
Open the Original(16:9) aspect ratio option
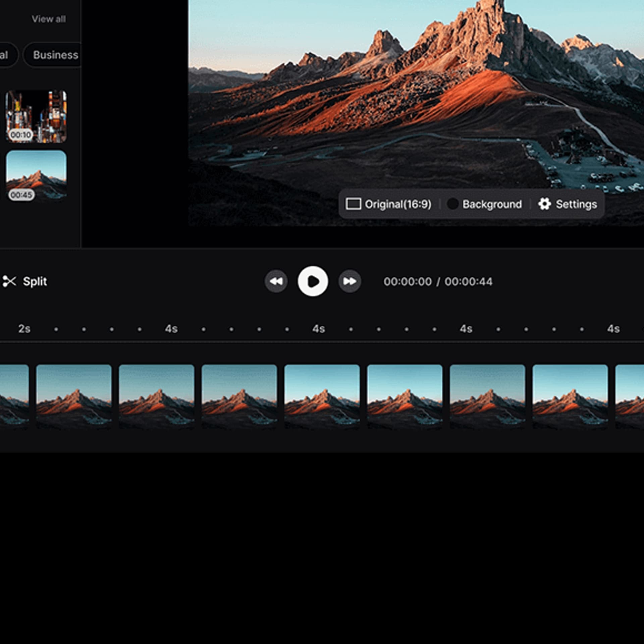click(x=388, y=204)
